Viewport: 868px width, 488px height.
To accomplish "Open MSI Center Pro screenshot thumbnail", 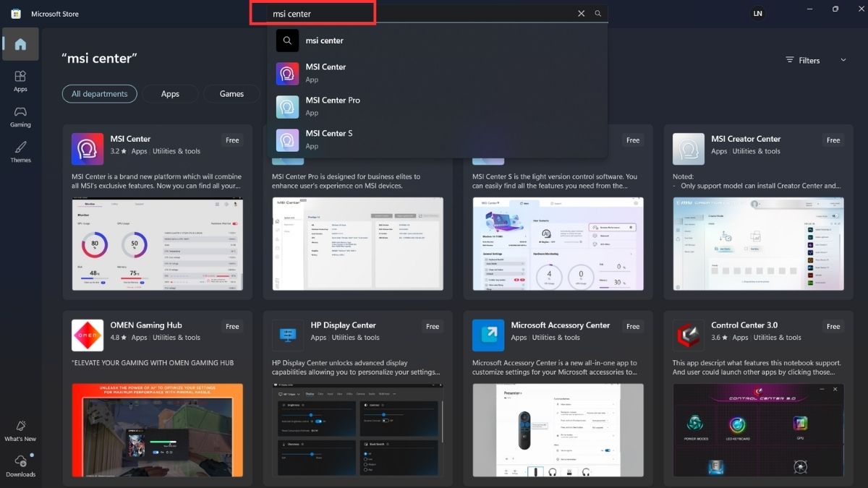I will [357, 244].
